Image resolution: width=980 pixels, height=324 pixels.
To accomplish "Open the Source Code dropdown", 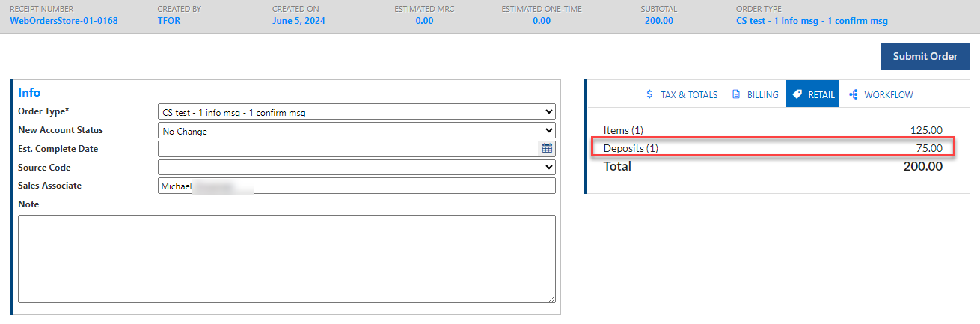I will [x=356, y=168].
